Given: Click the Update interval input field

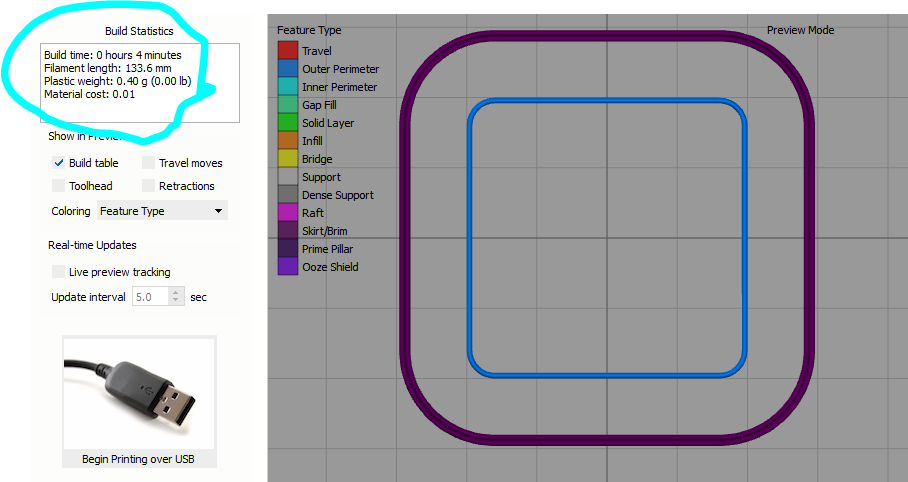Looking at the screenshot, I should pyautogui.click(x=150, y=297).
